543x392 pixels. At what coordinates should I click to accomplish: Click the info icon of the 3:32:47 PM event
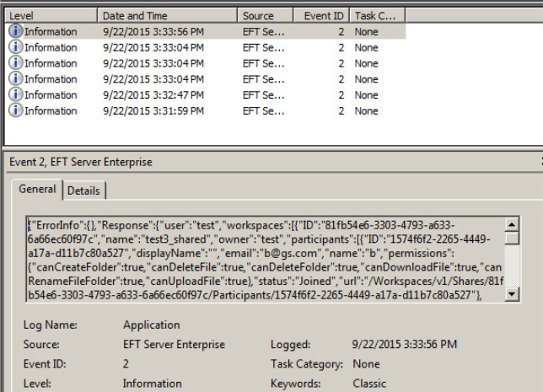[x=16, y=95]
